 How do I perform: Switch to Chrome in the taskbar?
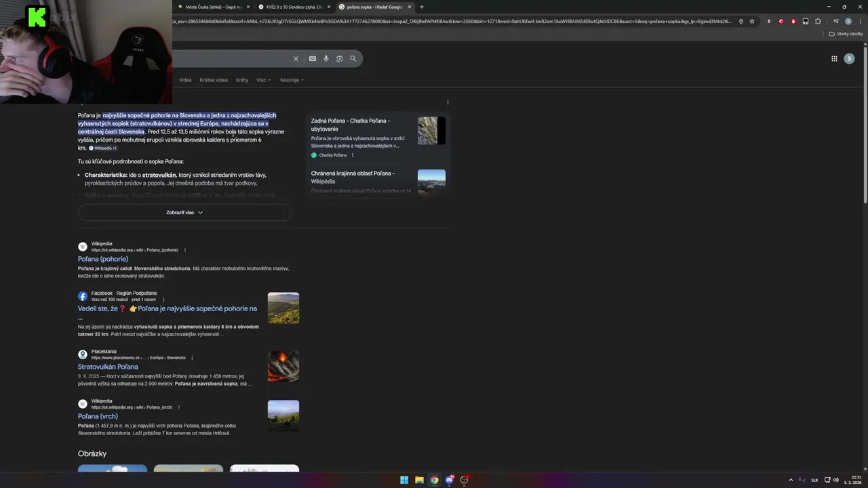[434, 480]
